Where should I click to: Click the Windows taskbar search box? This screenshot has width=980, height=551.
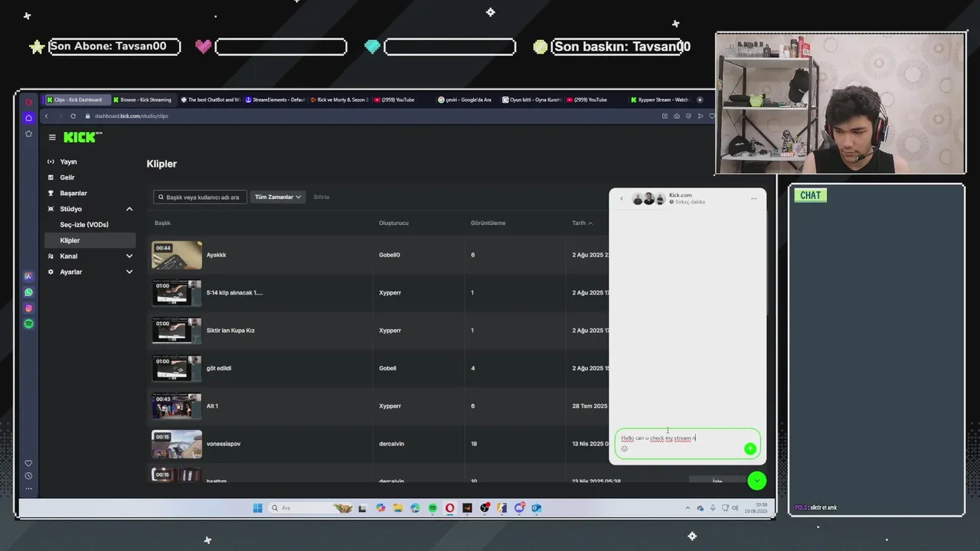pyautogui.click(x=312, y=508)
